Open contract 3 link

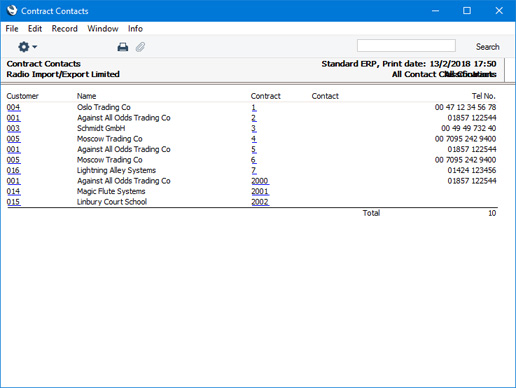coord(254,128)
